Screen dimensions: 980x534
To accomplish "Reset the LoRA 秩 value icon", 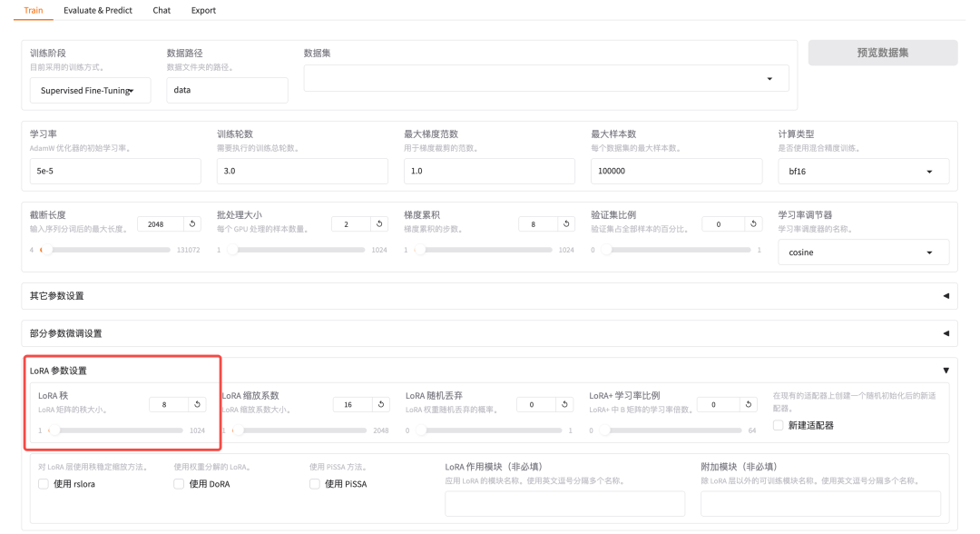I will (x=198, y=404).
